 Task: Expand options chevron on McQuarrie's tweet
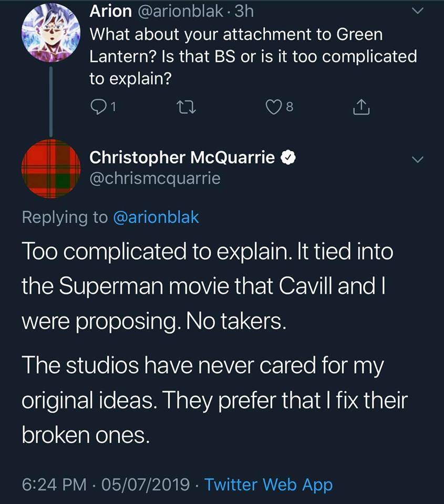coord(418,160)
